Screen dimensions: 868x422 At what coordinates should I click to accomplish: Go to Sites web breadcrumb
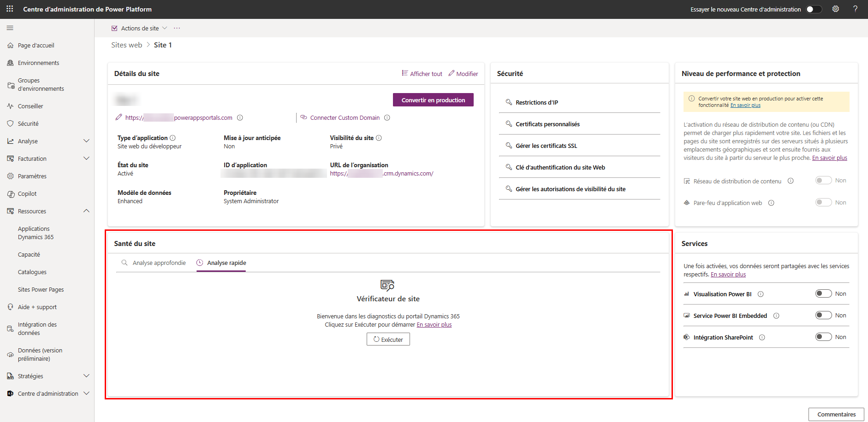(126, 45)
